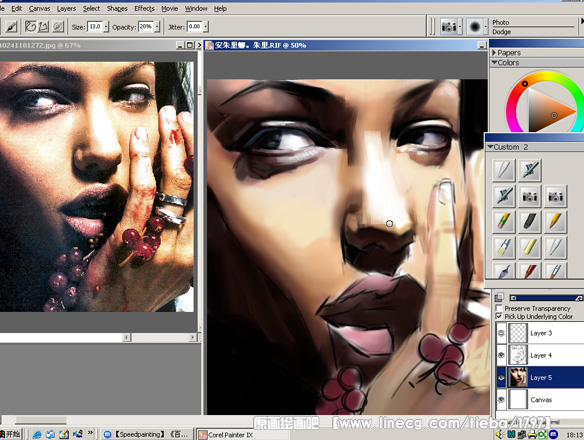Switch to Speedpainting taskbar window
The height and width of the screenshot is (440, 584).
click(147, 434)
